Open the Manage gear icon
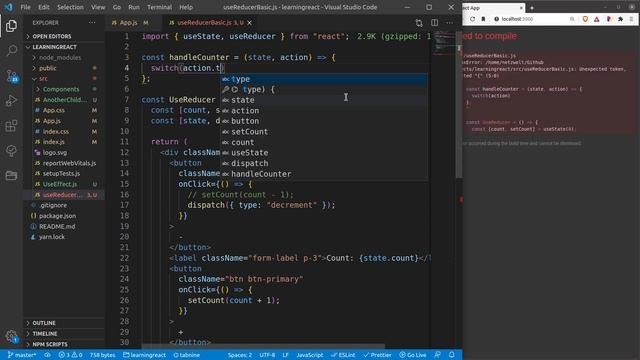Image resolution: width=640 pixels, height=360 pixels. pos(11,337)
